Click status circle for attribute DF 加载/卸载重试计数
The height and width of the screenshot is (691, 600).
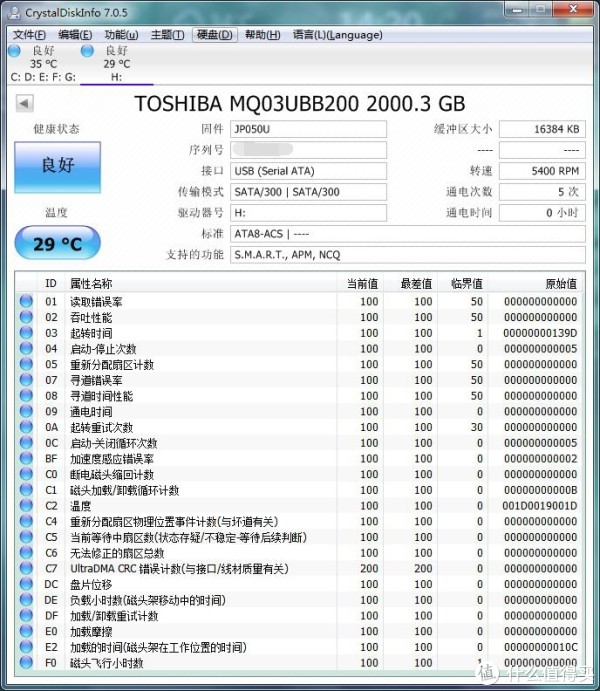click(26, 616)
